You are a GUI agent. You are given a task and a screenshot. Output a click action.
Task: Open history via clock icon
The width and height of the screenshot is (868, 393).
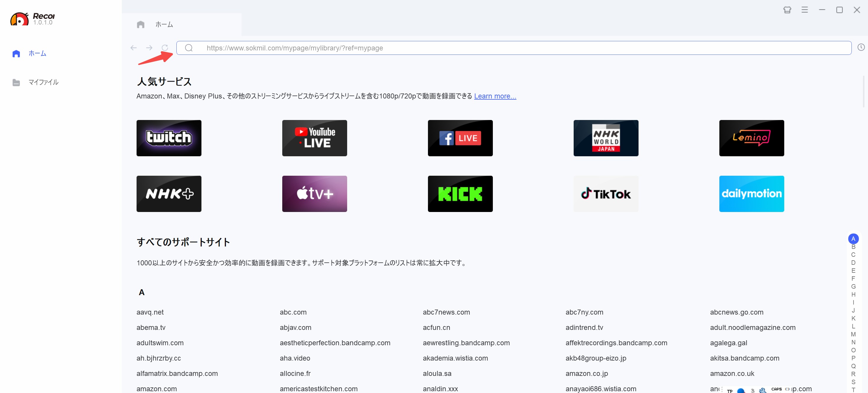(861, 47)
